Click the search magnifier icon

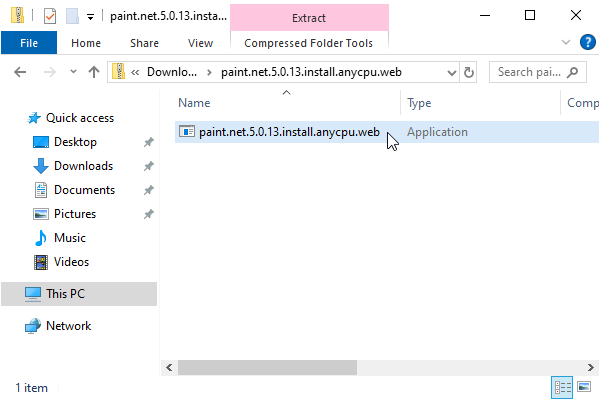[572, 72]
